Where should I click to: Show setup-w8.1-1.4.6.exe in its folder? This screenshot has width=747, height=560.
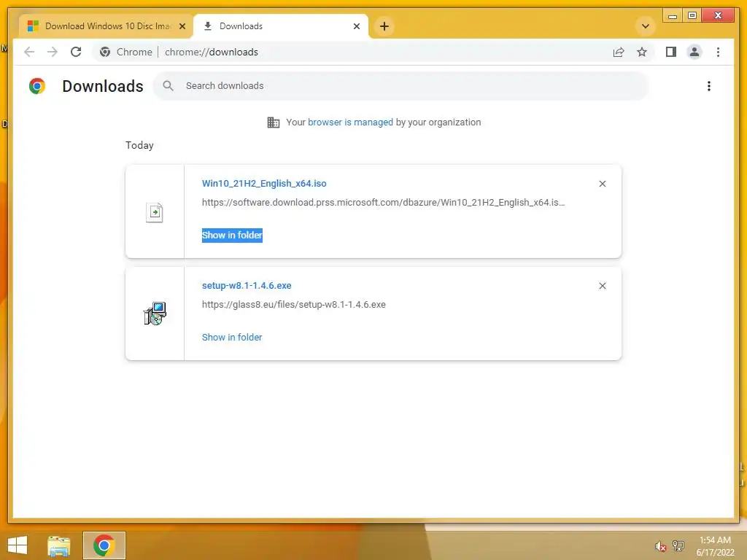232,337
